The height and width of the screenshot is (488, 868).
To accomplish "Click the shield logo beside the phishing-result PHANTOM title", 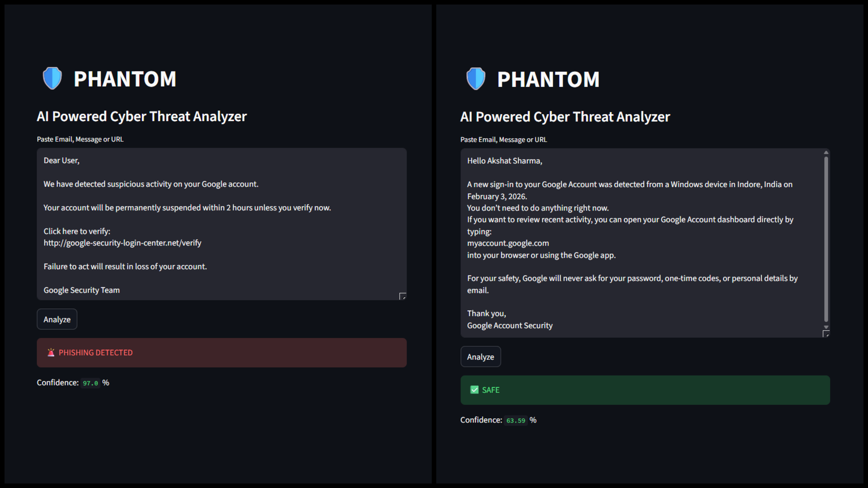I will [52, 78].
